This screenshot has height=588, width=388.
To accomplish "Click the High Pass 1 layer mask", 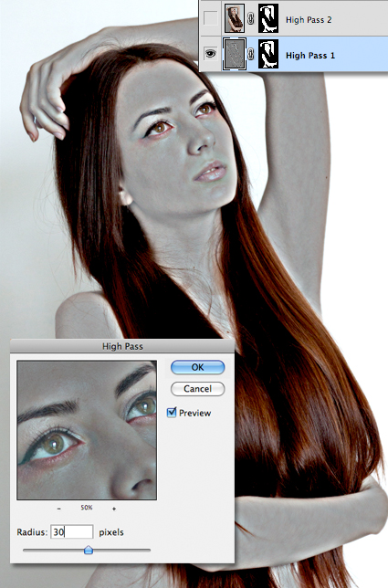I will coord(268,54).
